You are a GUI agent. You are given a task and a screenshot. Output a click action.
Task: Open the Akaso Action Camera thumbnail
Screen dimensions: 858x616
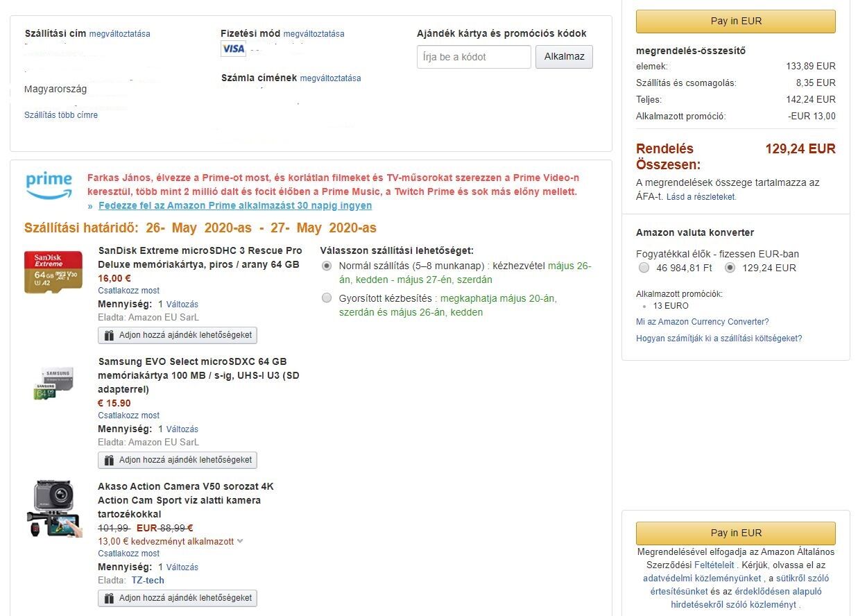point(53,509)
